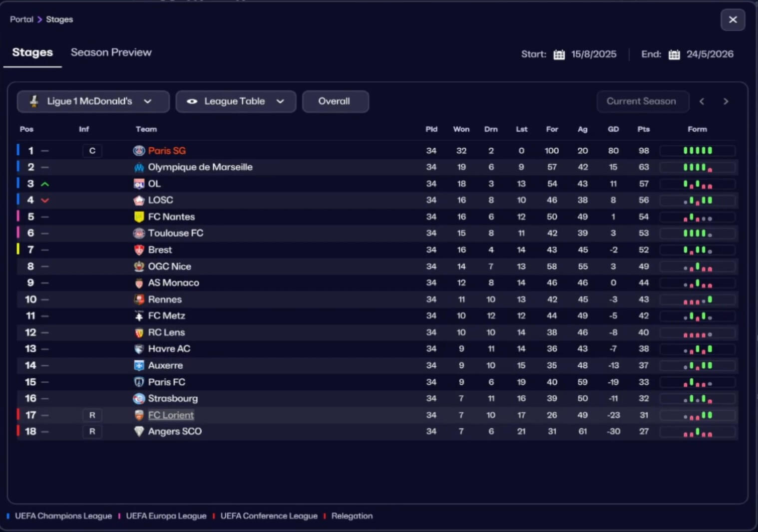This screenshot has height=532, width=758.
Task: Click the Strasbourg club logo
Action: coord(139,398)
